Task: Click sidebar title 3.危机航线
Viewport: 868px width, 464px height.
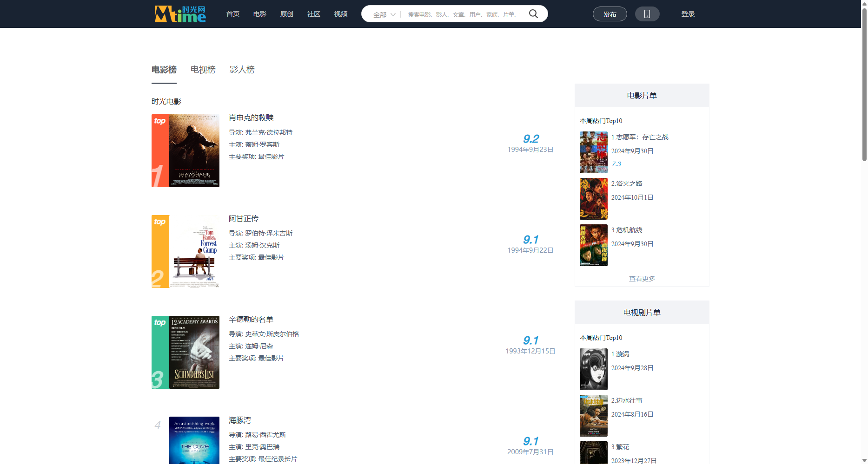Action: click(627, 230)
